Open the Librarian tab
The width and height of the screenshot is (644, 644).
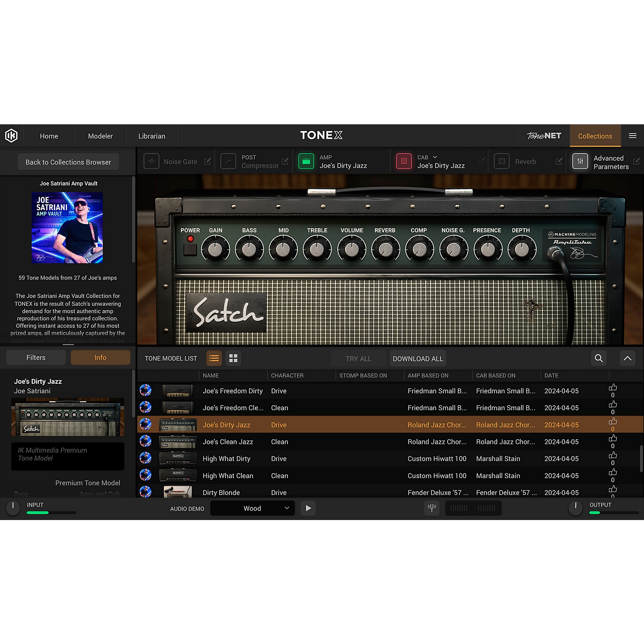click(x=152, y=136)
